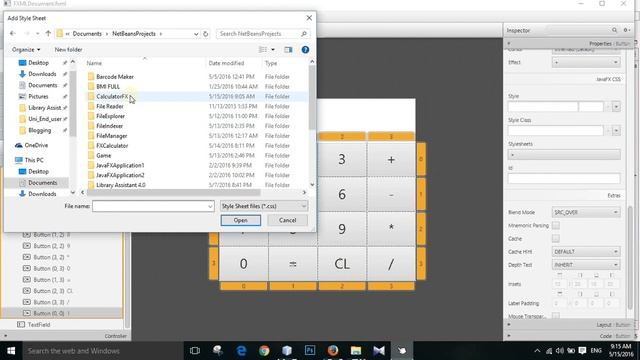Open Library Assist quick access folder
This screenshot has height=360, width=640.
(44, 108)
